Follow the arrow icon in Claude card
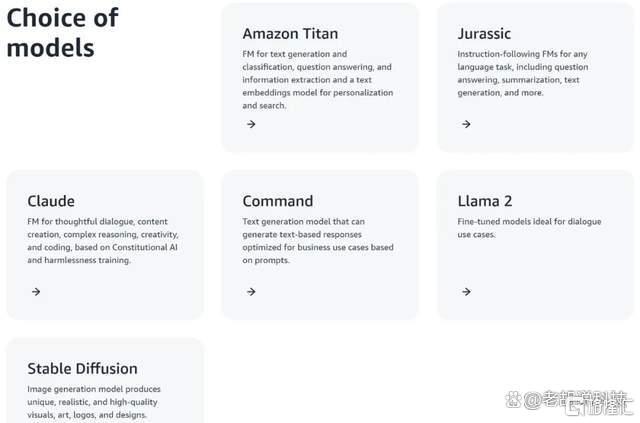The width and height of the screenshot is (640, 423). [36, 292]
